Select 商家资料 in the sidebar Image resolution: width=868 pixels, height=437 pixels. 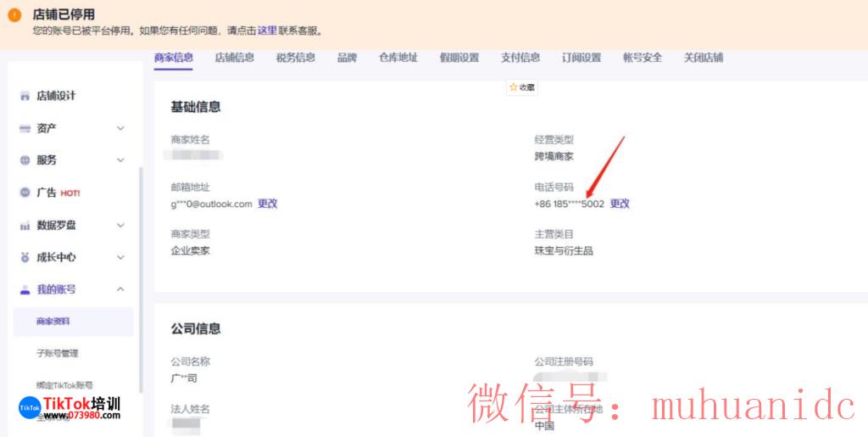(73, 322)
